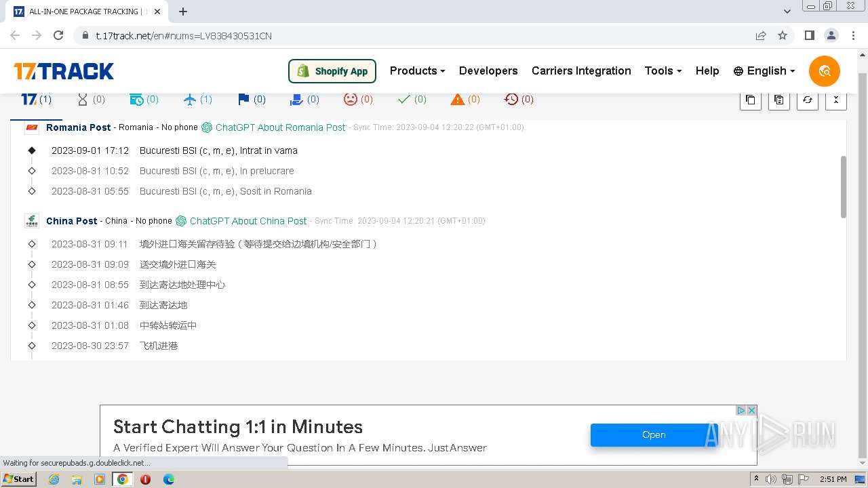Select the Expired clock status tab
Screen dimensions: 868x488
[x=519, y=100]
